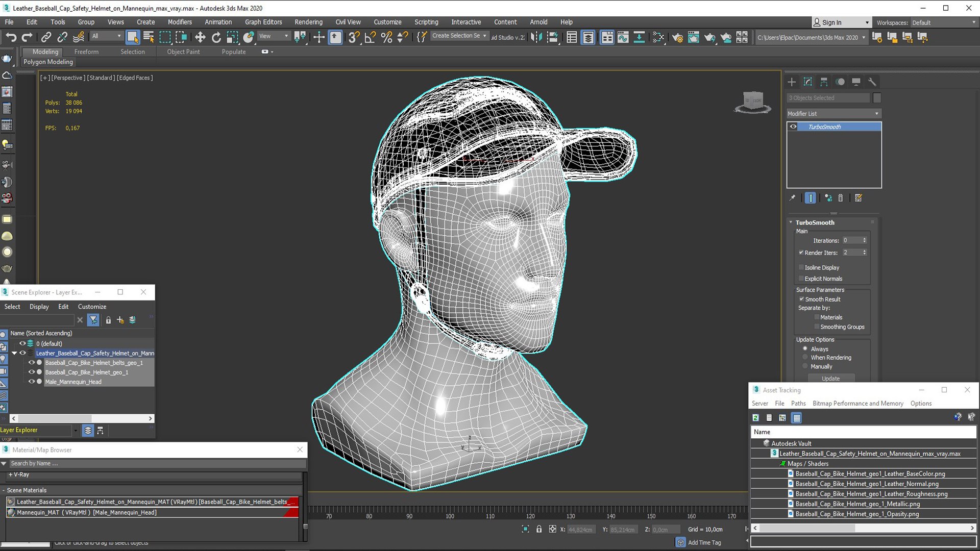Toggle TurboSmooth modifier eye visibility

[793, 127]
